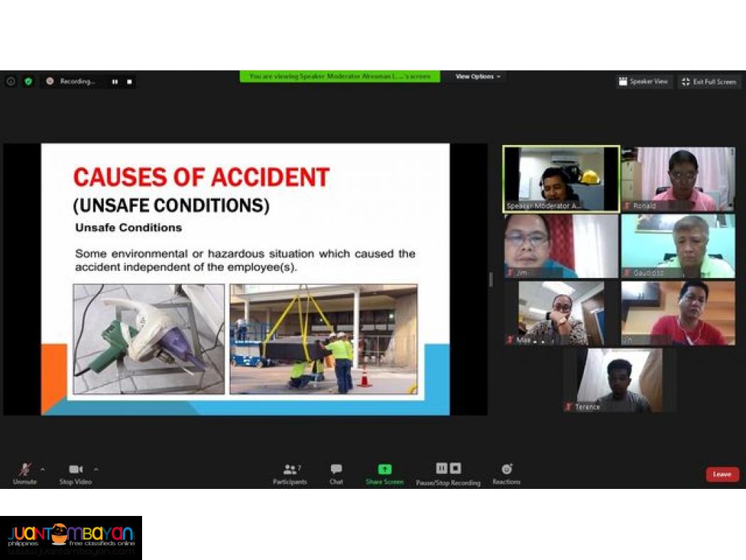Click the green encryption shield icon
This screenshot has height=560, width=746.
[x=28, y=82]
